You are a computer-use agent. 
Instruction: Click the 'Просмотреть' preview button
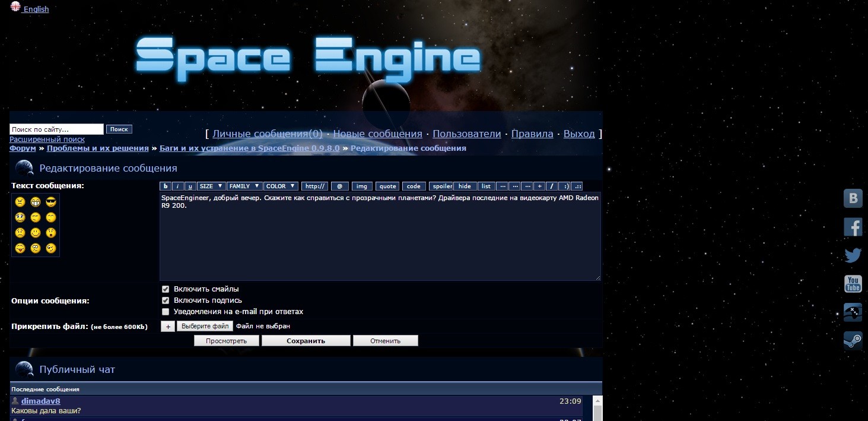point(228,341)
